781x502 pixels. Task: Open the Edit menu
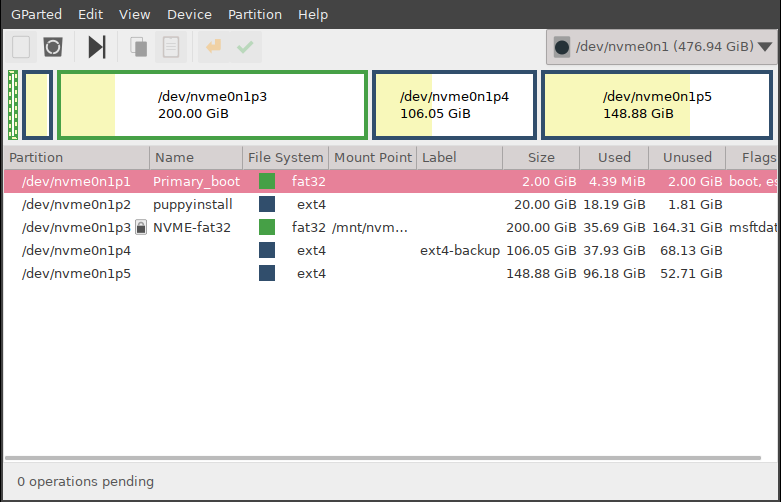pos(91,14)
